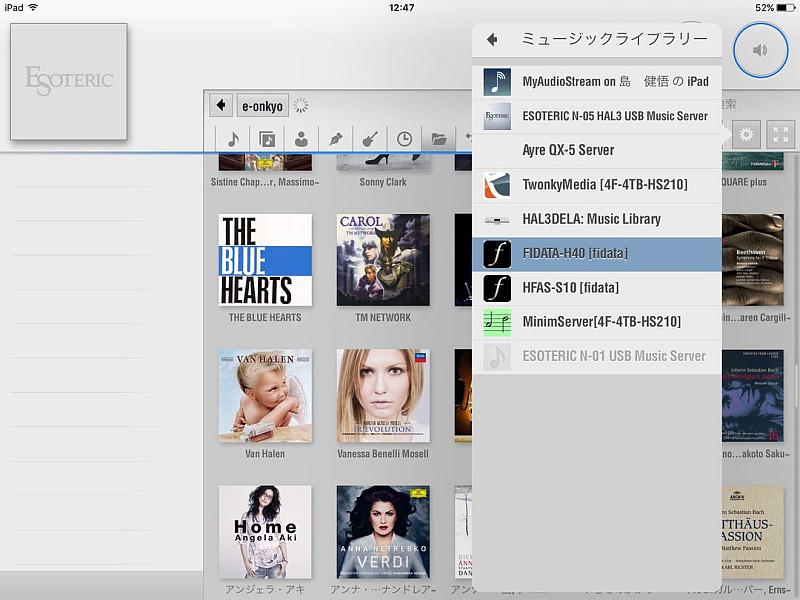
Task: Open the TM NETWORK Carol album cover
Action: [383, 260]
